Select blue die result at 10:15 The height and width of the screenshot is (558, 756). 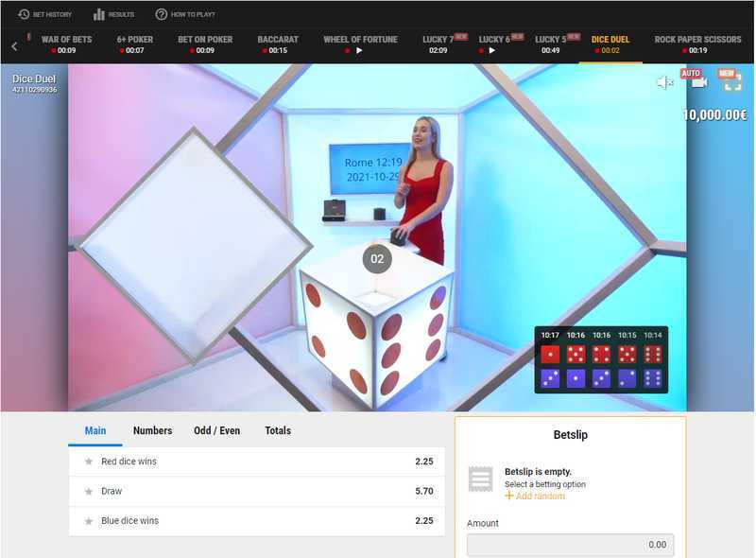click(x=627, y=379)
